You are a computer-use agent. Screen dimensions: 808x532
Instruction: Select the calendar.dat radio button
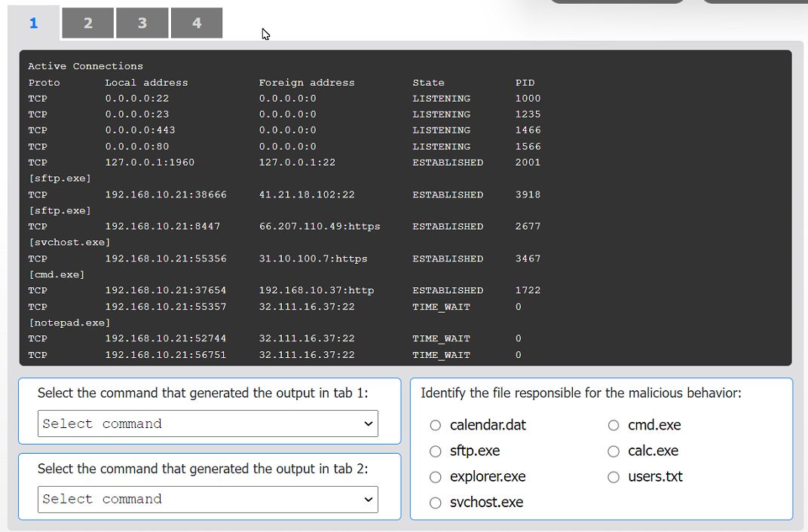[436, 426]
